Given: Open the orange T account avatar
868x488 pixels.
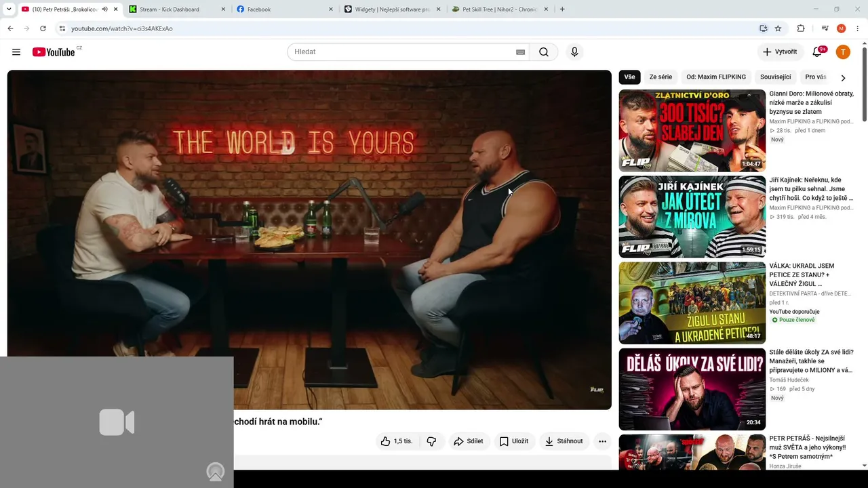Looking at the screenshot, I should (x=843, y=52).
